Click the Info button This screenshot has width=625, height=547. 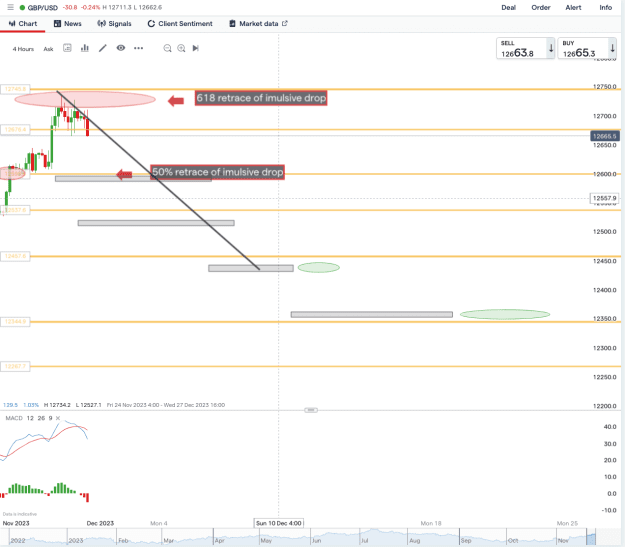605,8
